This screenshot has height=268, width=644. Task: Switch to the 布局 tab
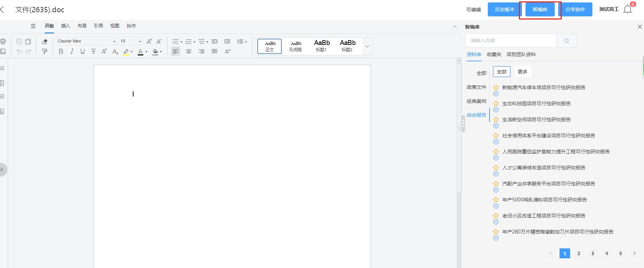(82, 26)
